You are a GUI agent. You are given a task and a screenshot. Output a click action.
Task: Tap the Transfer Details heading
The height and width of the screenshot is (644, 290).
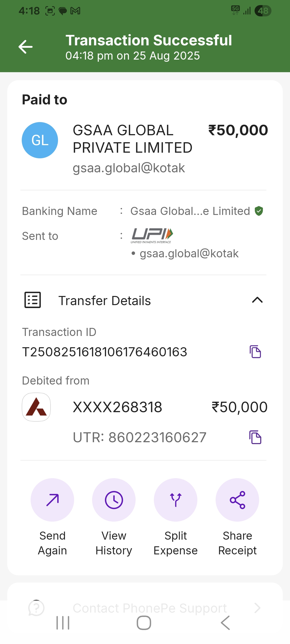(105, 301)
